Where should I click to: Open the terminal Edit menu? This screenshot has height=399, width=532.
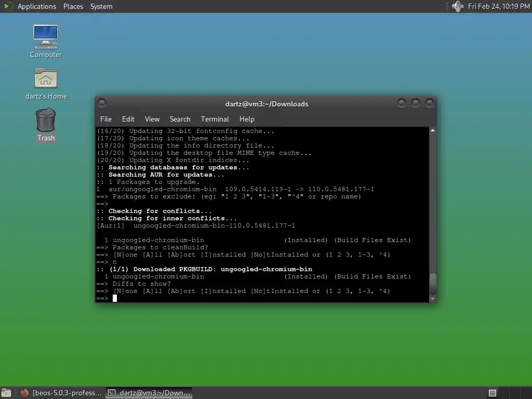click(x=128, y=119)
